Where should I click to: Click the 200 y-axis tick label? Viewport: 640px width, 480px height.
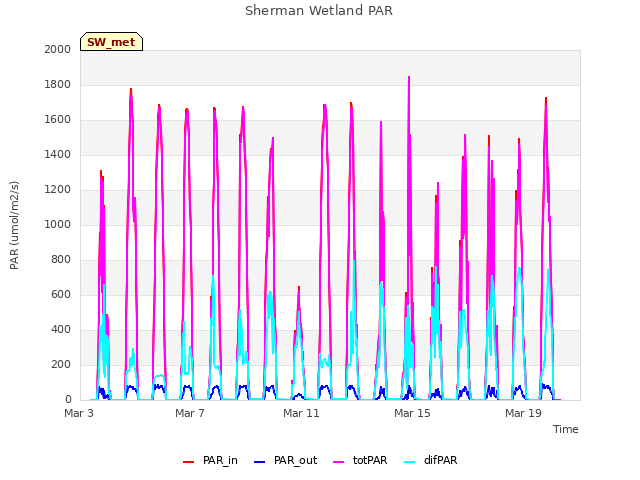click(x=61, y=364)
